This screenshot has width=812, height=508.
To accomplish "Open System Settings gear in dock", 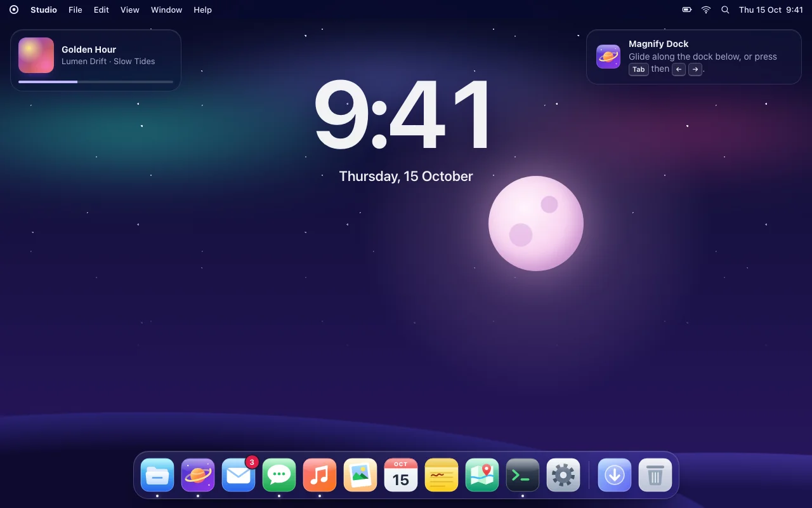I will 563,475.
